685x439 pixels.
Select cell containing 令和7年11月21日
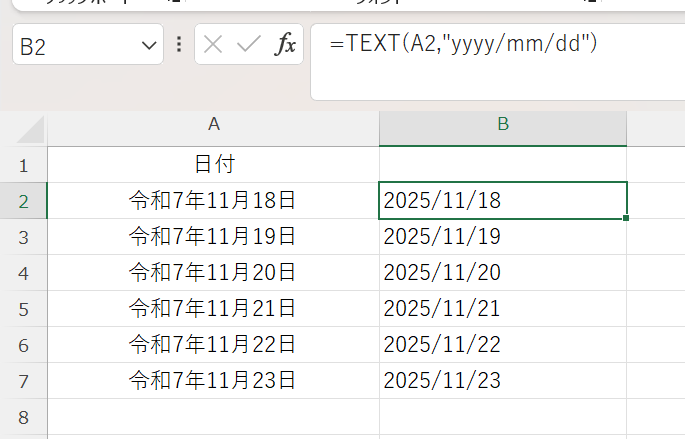pyautogui.click(x=213, y=308)
